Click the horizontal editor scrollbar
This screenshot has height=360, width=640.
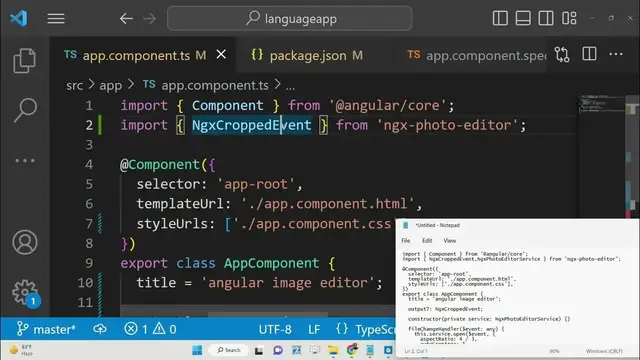coord(268,314)
